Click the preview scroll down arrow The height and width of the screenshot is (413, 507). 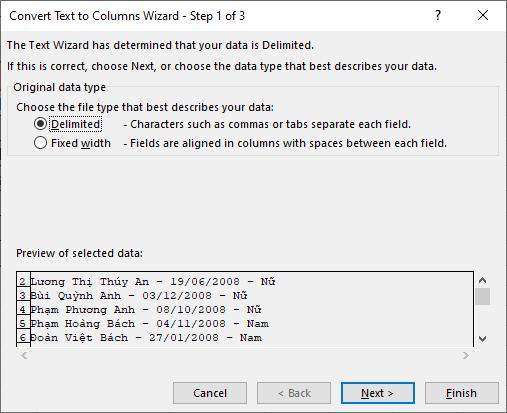point(482,339)
